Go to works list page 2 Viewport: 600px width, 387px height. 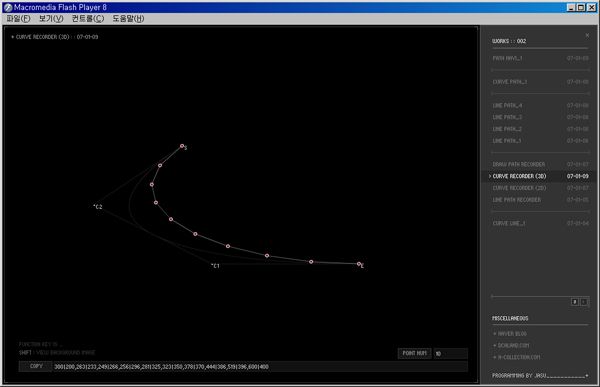point(584,302)
